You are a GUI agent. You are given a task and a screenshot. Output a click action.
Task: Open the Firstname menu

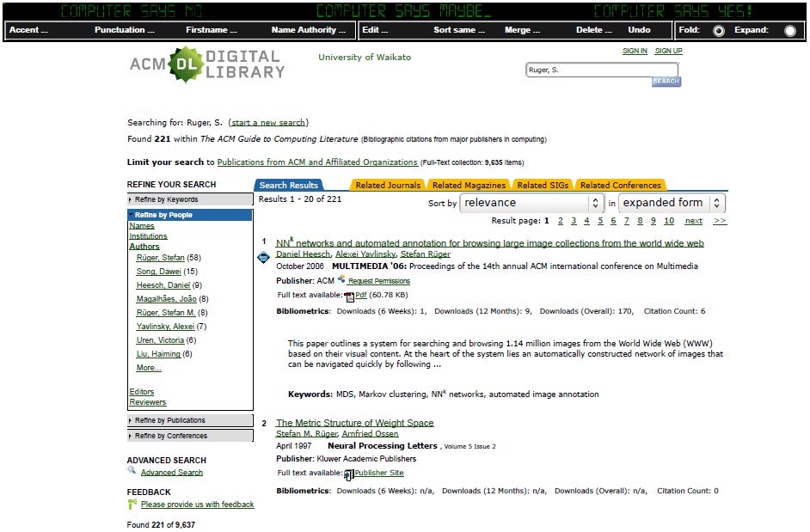(x=212, y=30)
